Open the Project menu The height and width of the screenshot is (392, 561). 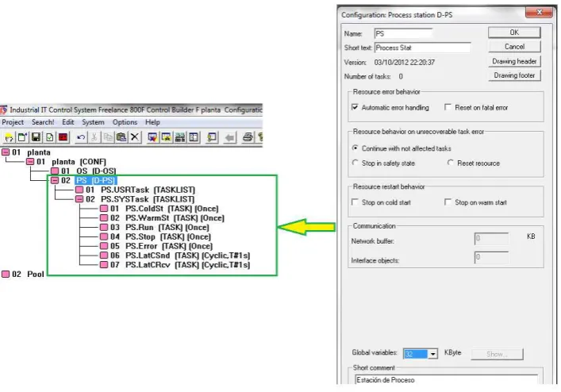(x=13, y=122)
